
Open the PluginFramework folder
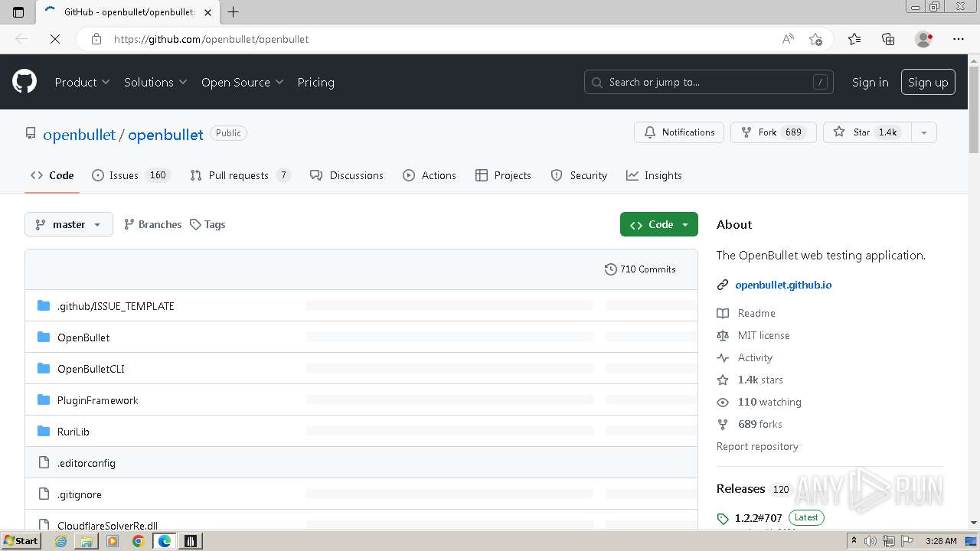pos(98,400)
